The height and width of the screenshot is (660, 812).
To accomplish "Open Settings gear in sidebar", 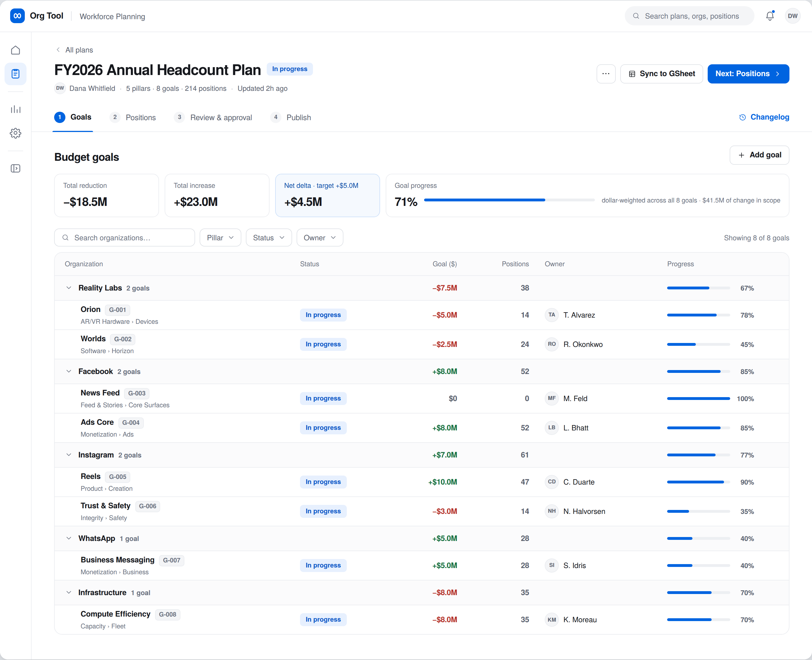I will pos(16,133).
